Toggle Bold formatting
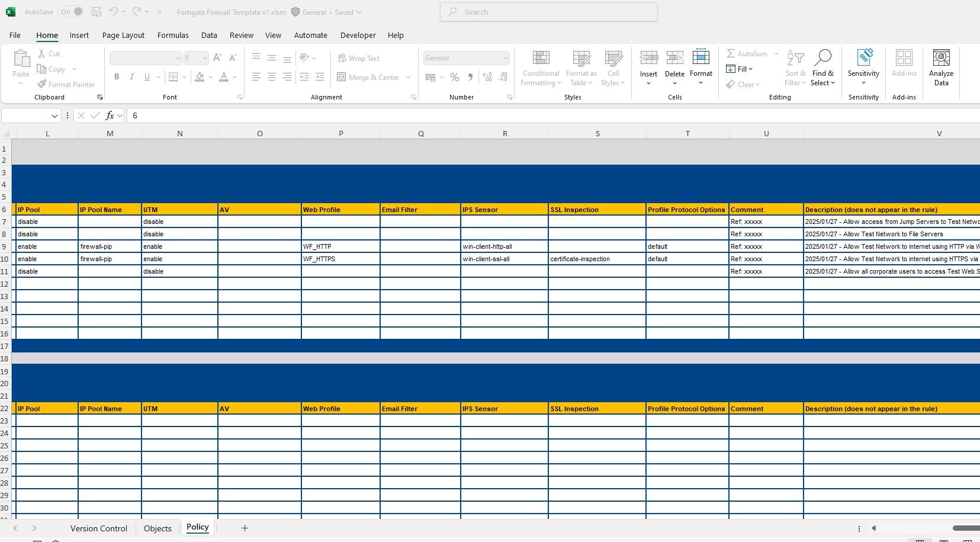The height and width of the screenshot is (542, 980). (x=117, y=76)
